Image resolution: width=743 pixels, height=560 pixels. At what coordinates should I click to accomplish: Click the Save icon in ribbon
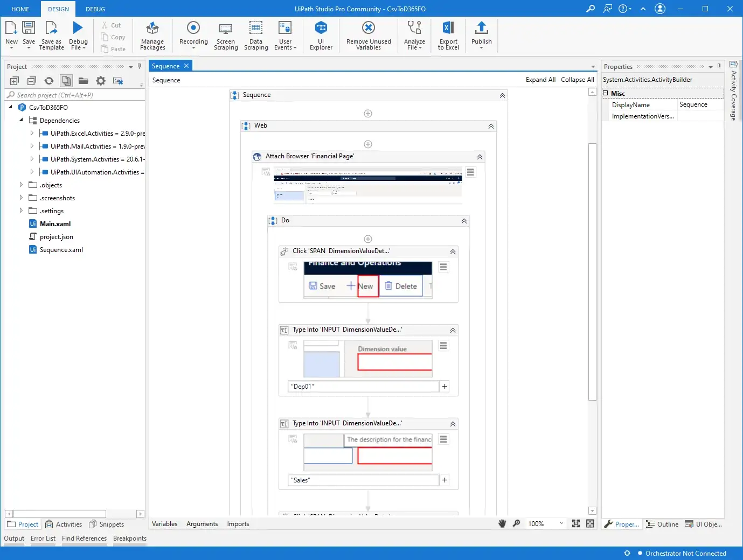(29, 28)
